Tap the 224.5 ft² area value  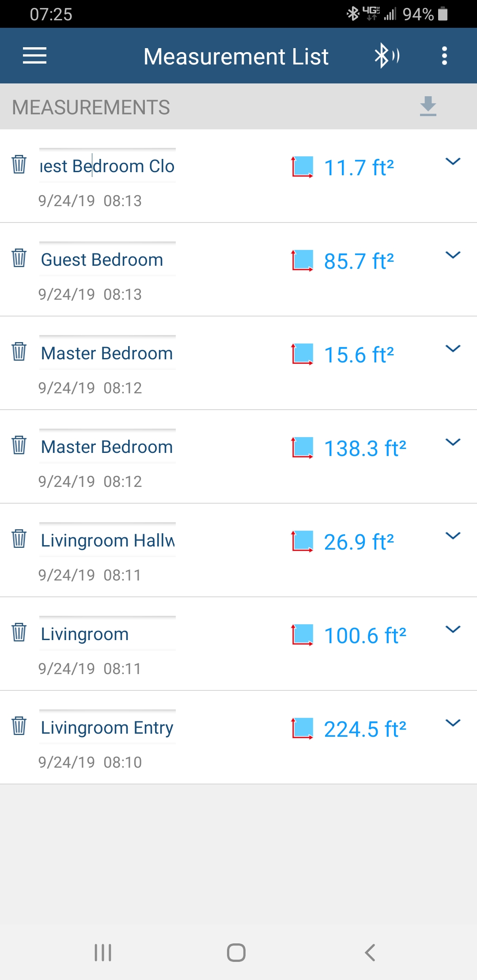point(365,729)
